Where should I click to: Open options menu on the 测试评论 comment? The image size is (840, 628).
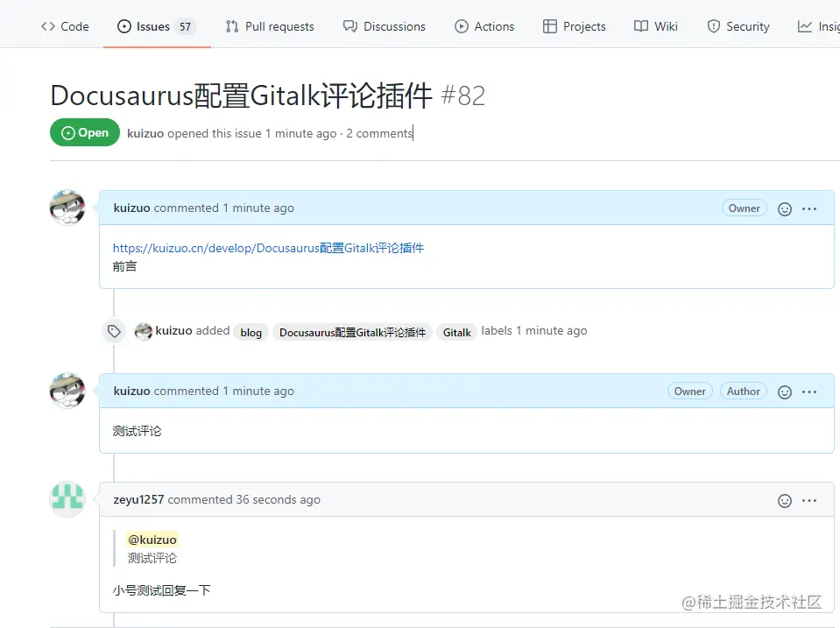(809, 392)
